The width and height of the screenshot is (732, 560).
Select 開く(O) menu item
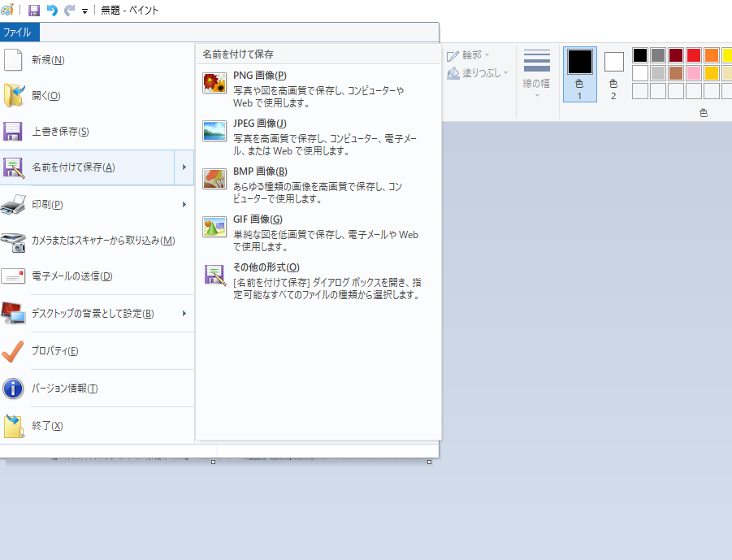click(97, 96)
